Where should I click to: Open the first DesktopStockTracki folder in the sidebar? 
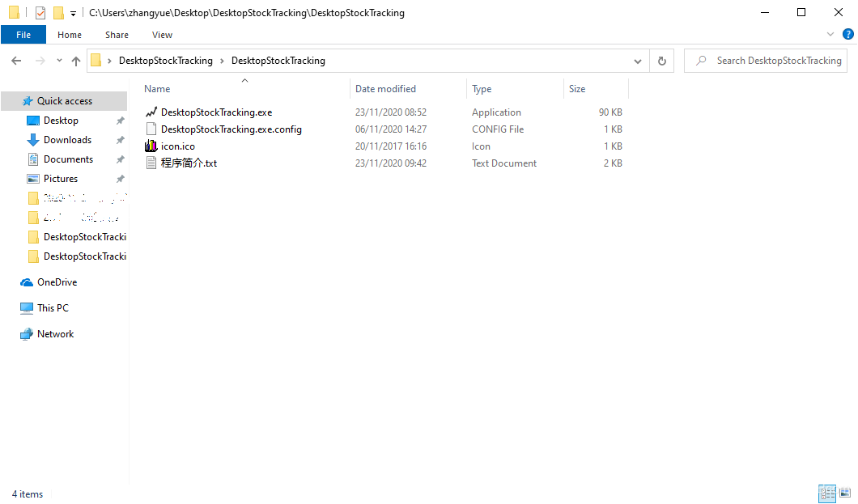point(85,237)
